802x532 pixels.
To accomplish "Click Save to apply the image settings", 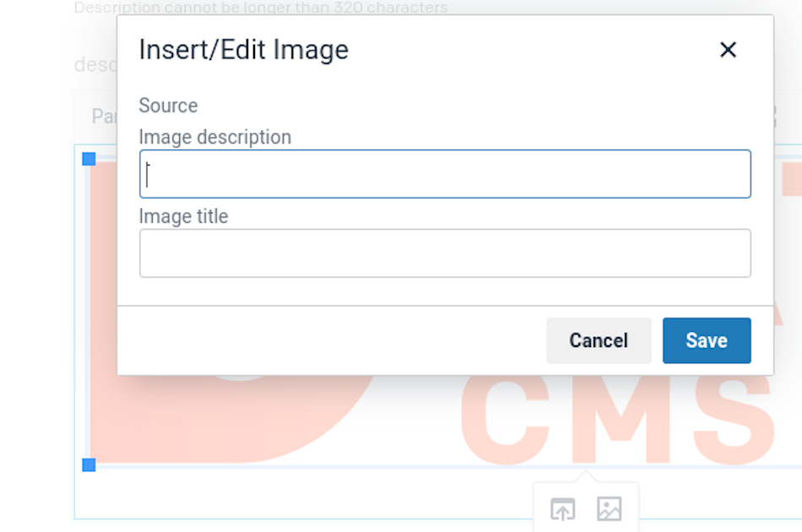I will coord(707,340).
